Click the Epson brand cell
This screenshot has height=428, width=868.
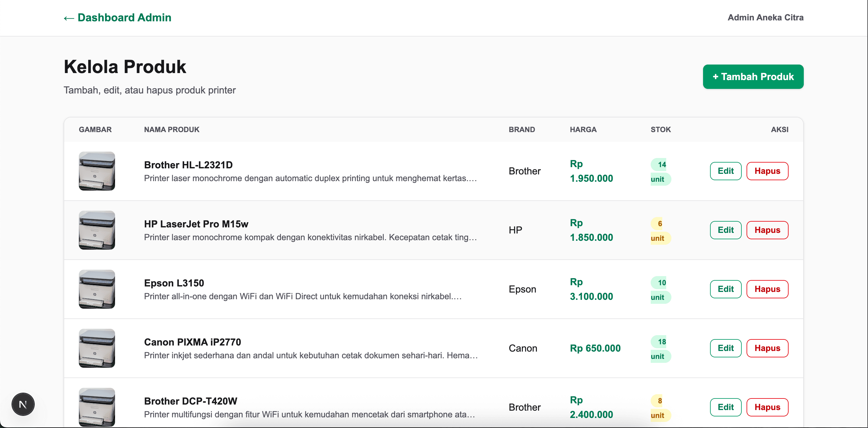(x=522, y=289)
